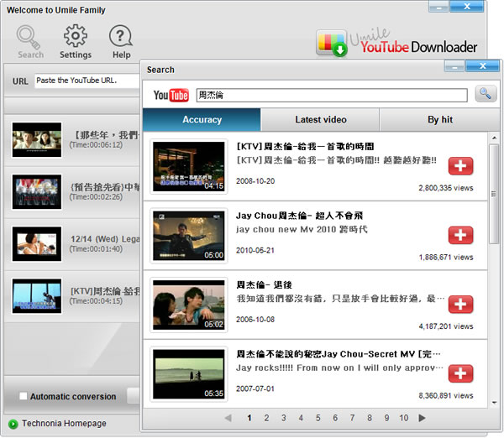The height and width of the screenshot is (438, 504).
Task: Open thumbnail of 05:35 Secret MV
Action: pyautogui.click(x=189, y=374)
